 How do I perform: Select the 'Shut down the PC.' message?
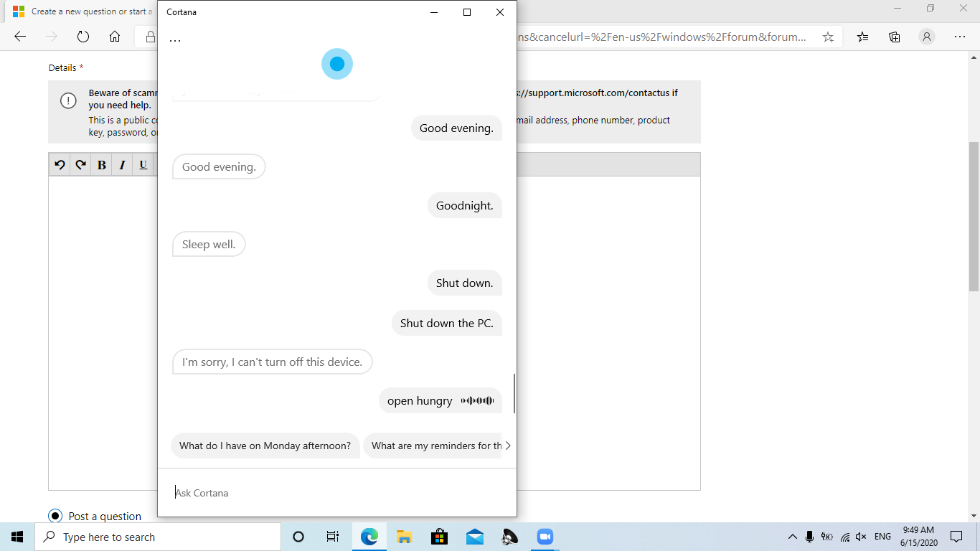tap(447, 323)
